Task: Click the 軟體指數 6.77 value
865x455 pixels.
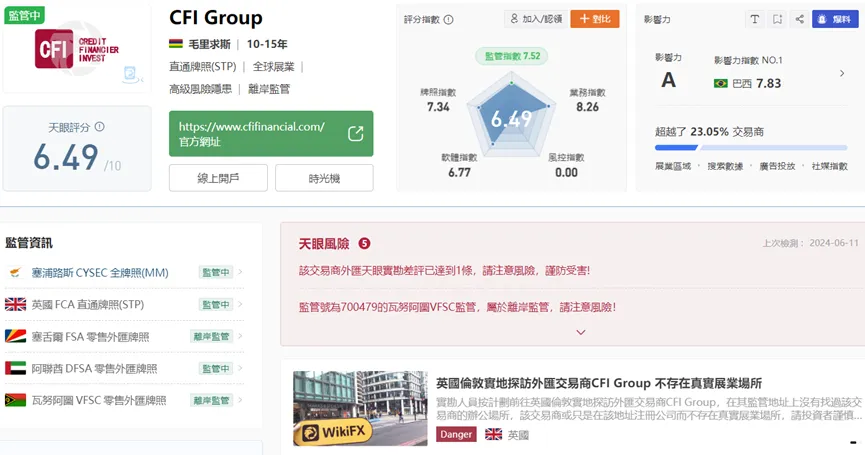Action: (459, 173)
